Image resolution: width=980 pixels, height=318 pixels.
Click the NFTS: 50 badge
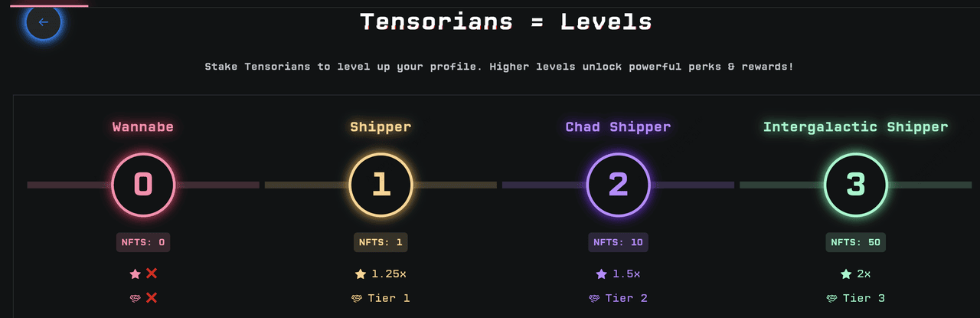[855, 242]
